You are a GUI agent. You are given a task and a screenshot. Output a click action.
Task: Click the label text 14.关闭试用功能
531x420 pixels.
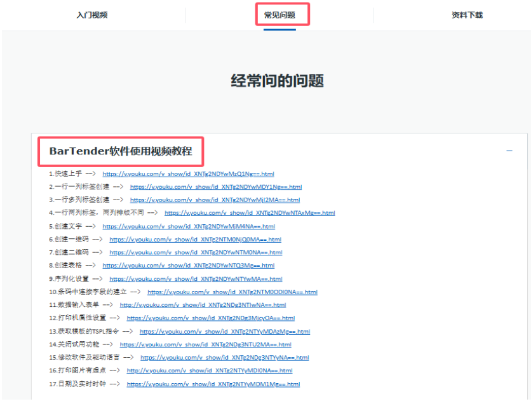click(x=74, y=344)
